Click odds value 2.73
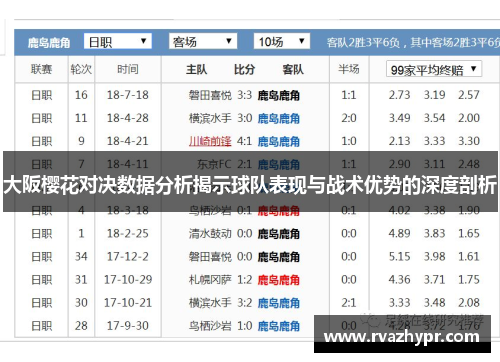The height and width of the screenshot is (362, 500). [399, 95]
